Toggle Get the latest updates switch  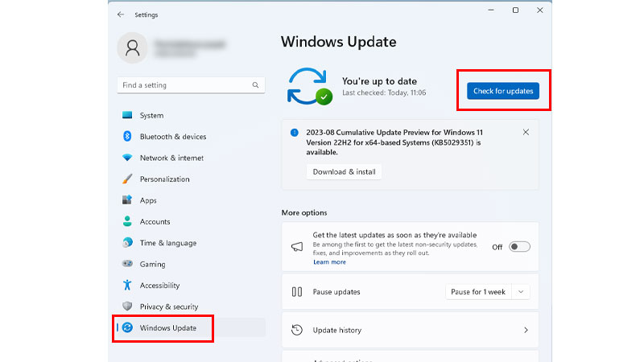pos(519,247)
